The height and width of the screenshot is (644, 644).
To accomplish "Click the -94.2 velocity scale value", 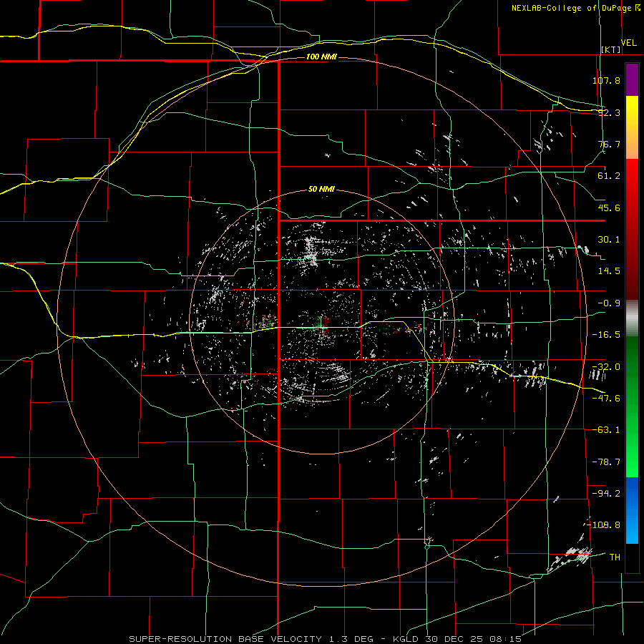I will pyautogui.click(x=606, y=493).
